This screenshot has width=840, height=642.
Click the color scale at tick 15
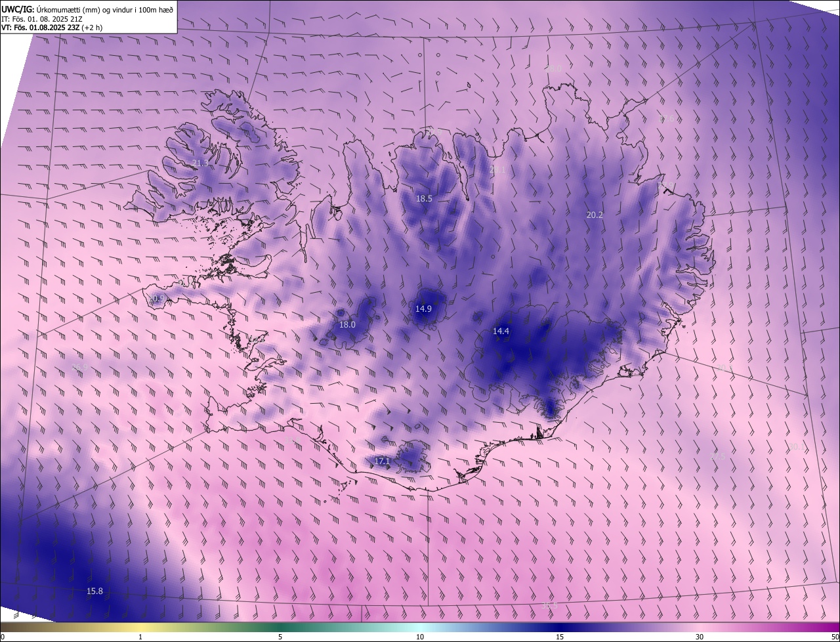tap(560, 637)
